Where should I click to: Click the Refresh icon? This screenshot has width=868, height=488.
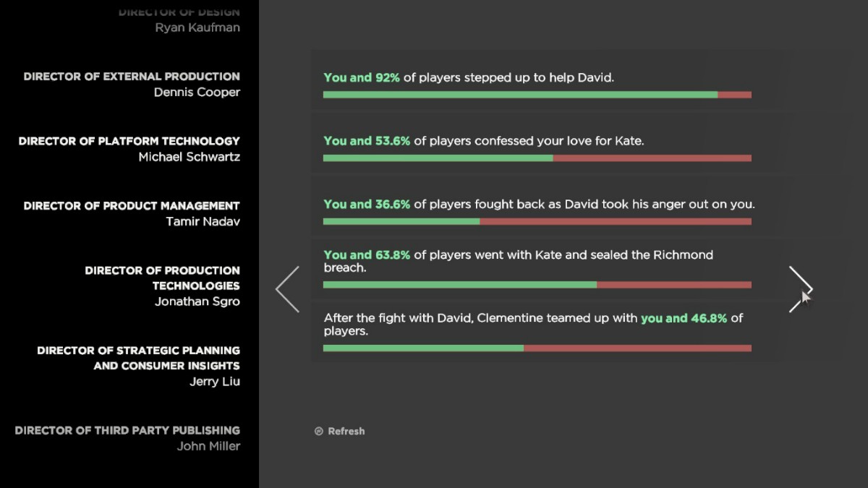pyautogui.click(x=318, y=432)
